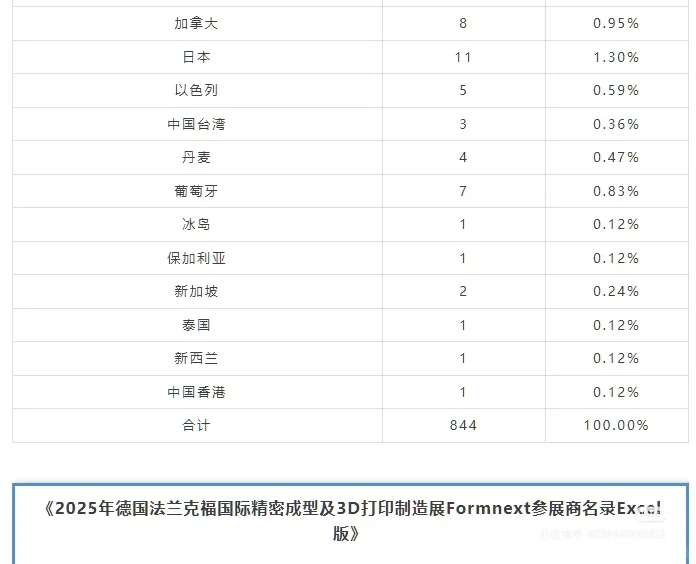Click '0.12%' in the 中国香港 row

click(x=616, y=392)
